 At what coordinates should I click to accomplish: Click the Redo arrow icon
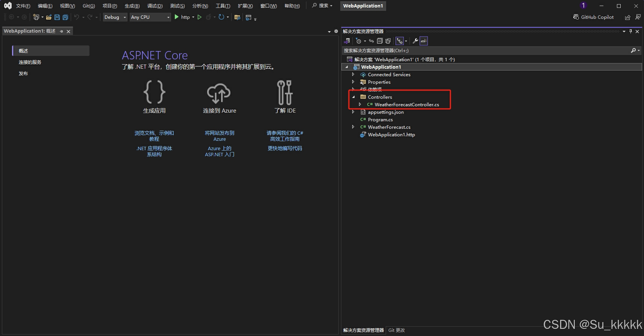[90, 17]
